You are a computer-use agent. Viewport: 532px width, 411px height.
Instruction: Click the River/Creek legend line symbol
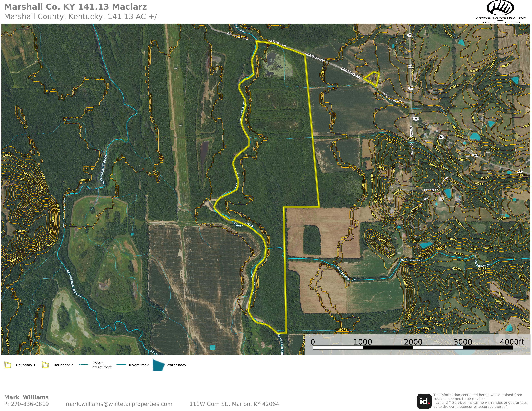click(x=121, y=364)
